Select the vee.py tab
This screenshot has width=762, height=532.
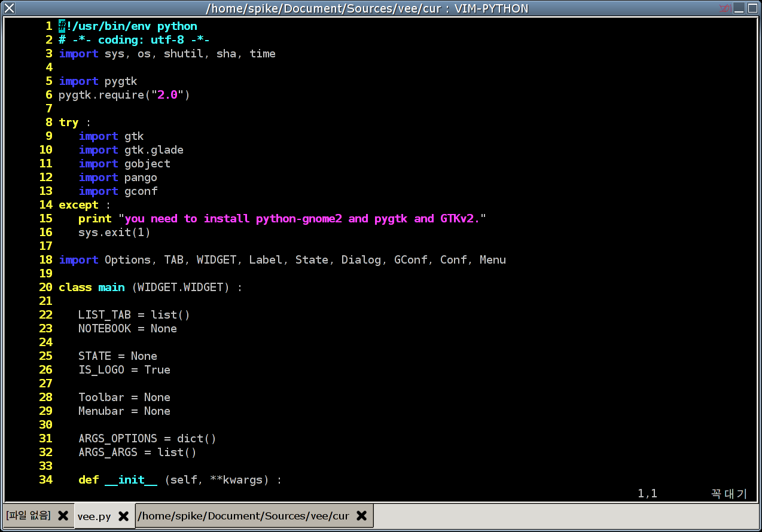pos(94,516)
